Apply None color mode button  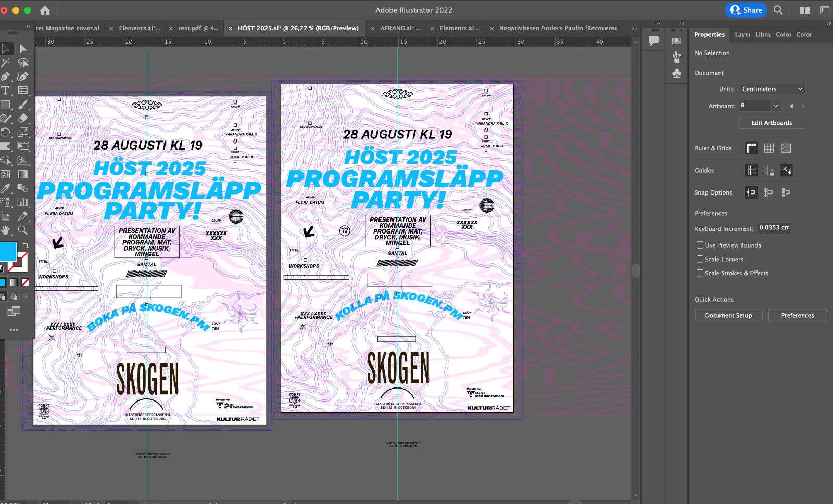[x=26, y=282]
